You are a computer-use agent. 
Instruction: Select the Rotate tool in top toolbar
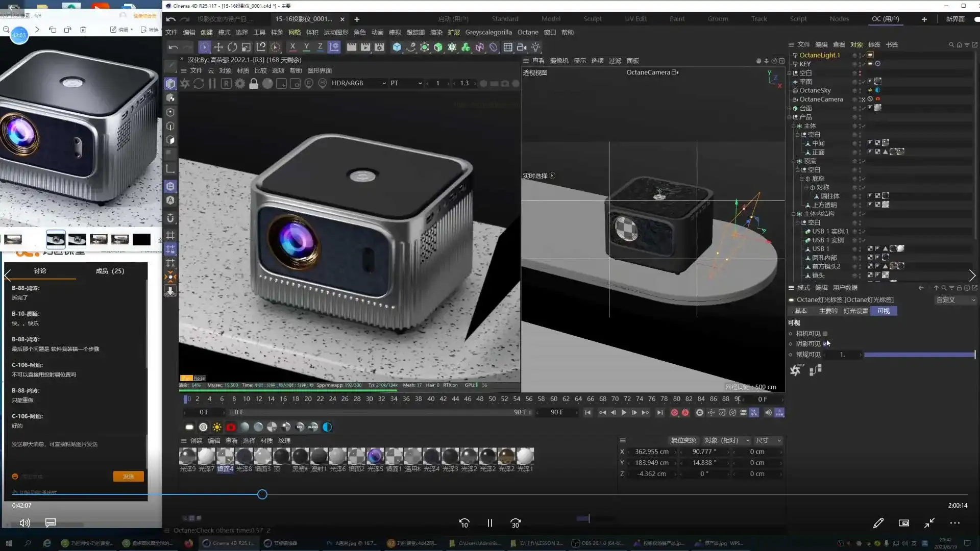[x=232, y=47]
